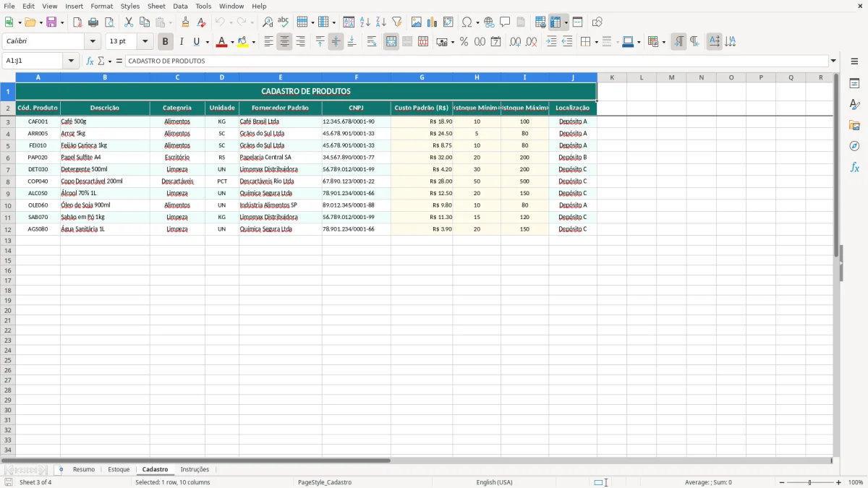Screen dimensions: 868x488
Task: Open the Data menu
Action: (180, 6)
